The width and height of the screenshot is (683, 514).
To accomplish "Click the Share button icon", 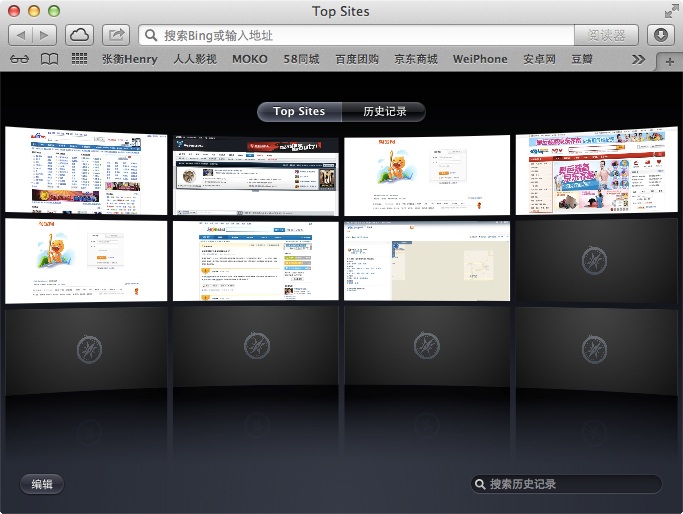I will click(116, 35).
